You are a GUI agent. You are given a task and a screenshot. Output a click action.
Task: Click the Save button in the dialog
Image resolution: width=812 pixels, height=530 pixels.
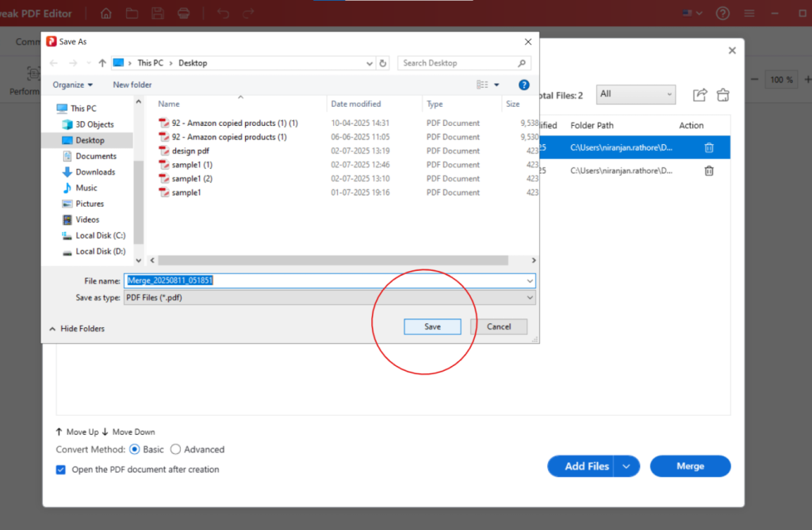pos(432,326)
